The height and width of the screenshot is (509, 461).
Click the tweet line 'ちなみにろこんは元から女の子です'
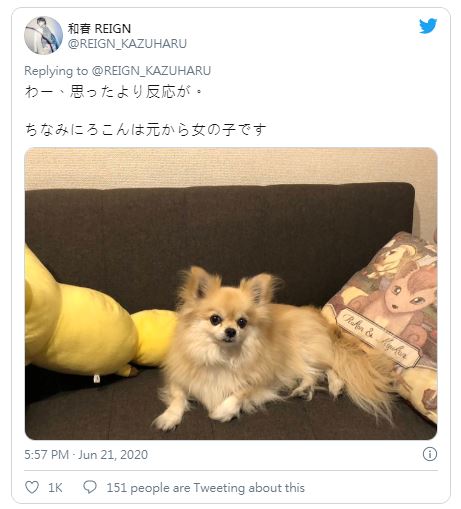[146, 130]
